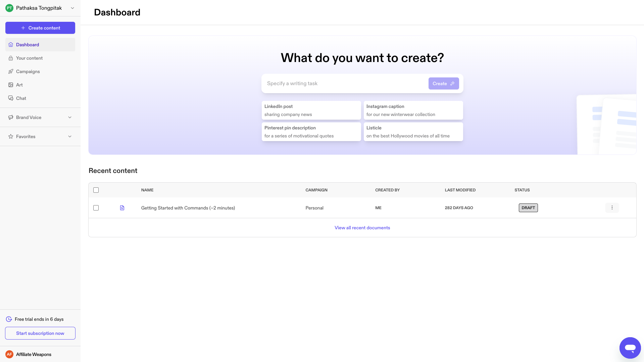Click the PT avatar icon
644x362 pixels.
9,8
